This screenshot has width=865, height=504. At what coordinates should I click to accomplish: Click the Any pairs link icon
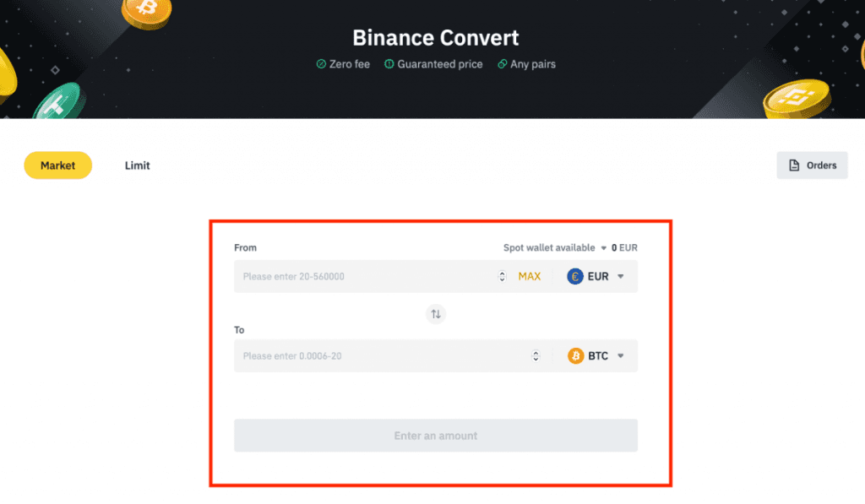pos(502,64)
